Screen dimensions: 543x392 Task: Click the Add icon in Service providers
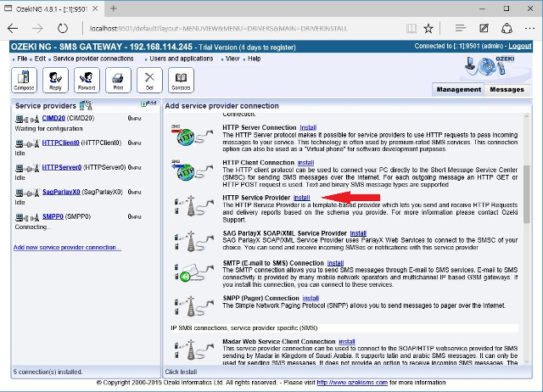coord(148,104)
